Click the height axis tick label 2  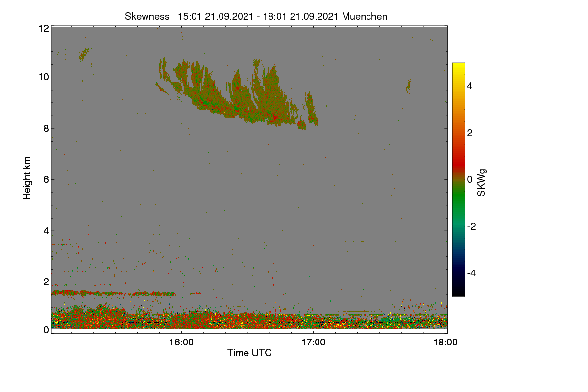point(46,282)
